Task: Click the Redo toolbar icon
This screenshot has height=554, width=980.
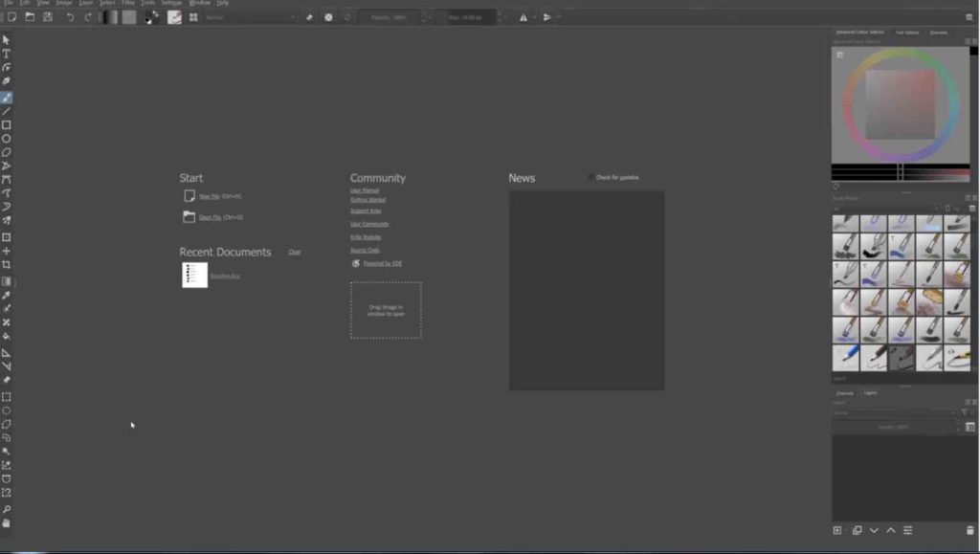Action: click(88, 17)
